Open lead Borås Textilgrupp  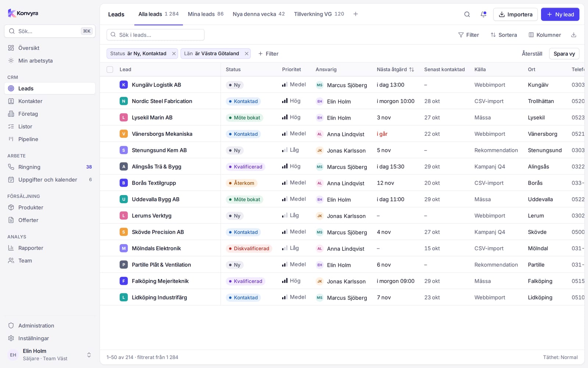(x=154, y=183)
